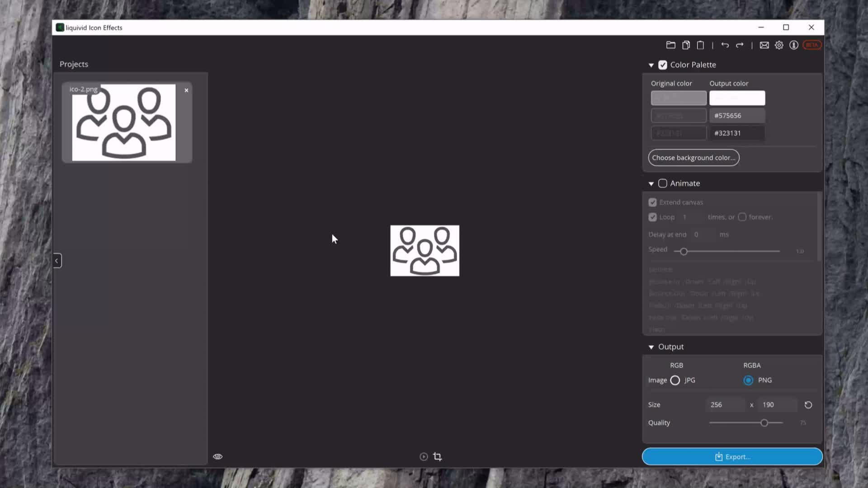Screen dimensions: 868x488
Task: Click the #575656 output color swatch
Action: pyautogui.click(x=737, y=116)
